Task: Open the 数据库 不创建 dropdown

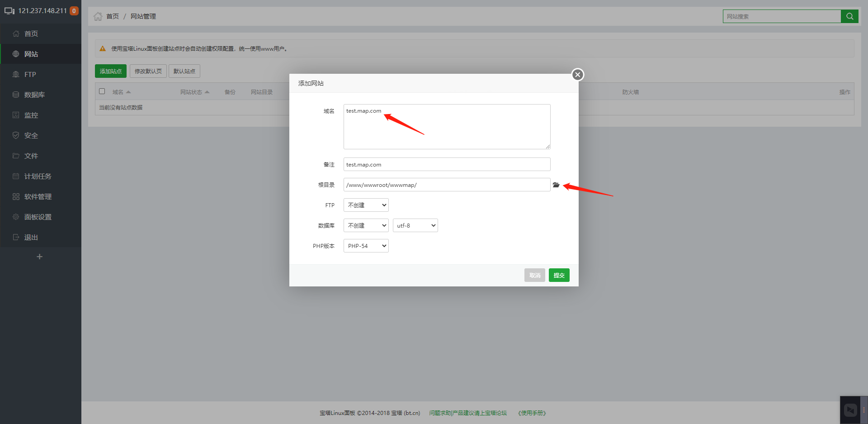Action: click(366, 225)
